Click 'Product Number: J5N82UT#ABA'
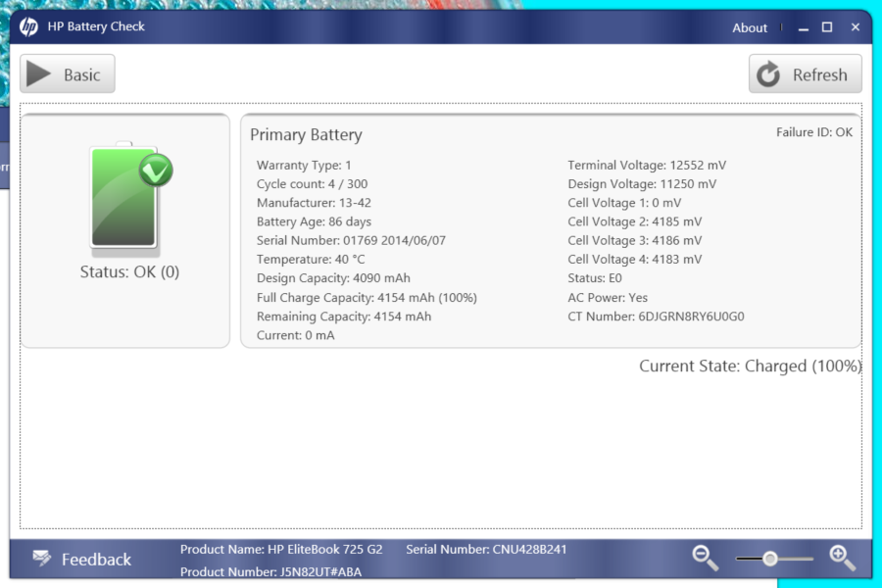 click(x=270, y=572)
